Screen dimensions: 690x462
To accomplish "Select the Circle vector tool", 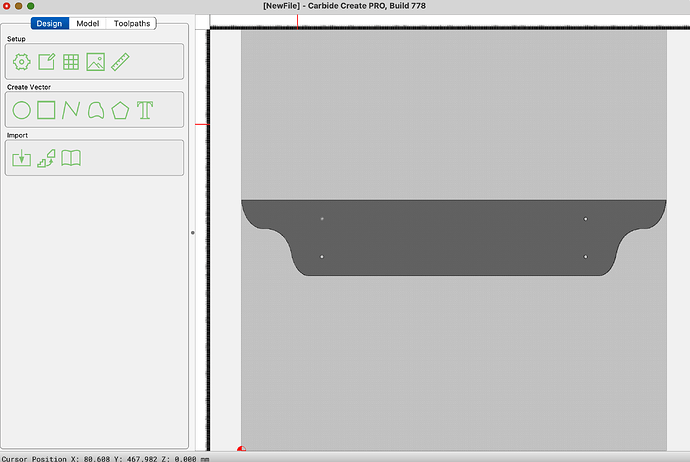I will click(x=22, y=110).
